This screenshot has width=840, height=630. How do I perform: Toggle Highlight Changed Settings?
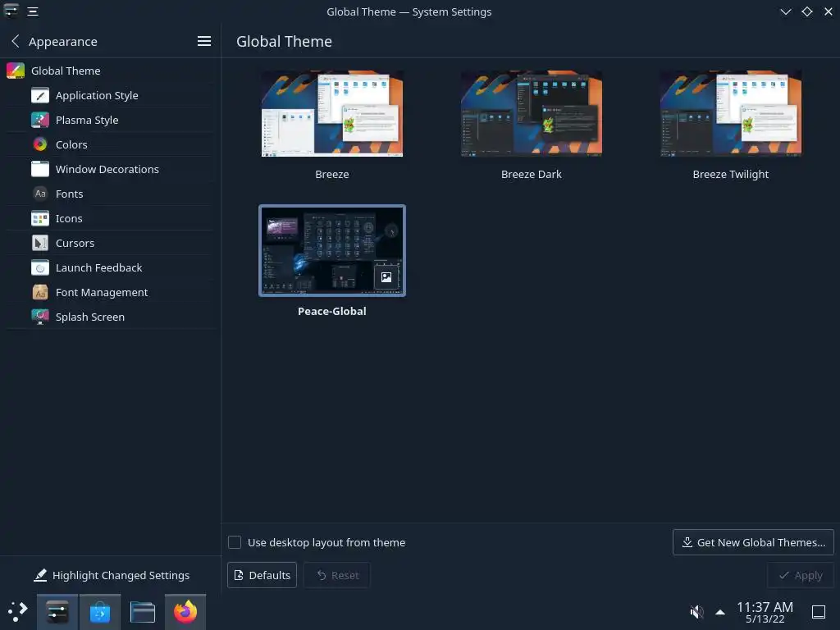(112, 575)
